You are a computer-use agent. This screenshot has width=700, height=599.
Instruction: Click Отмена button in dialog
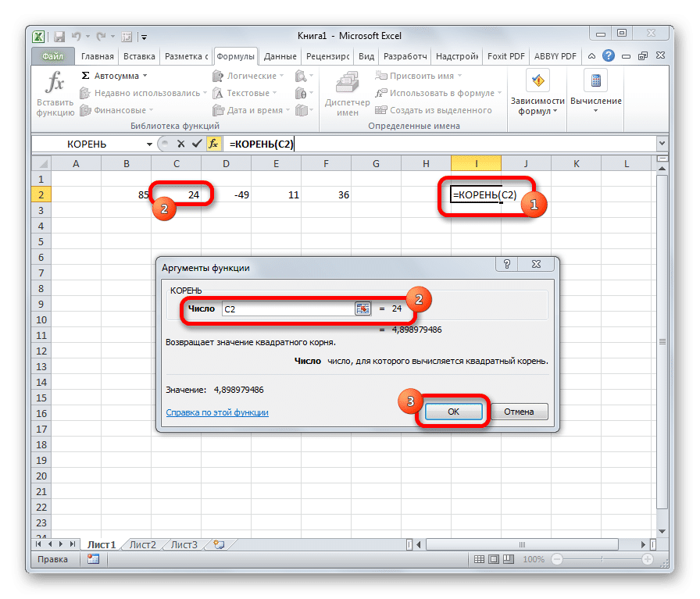(x=519, y=412)
